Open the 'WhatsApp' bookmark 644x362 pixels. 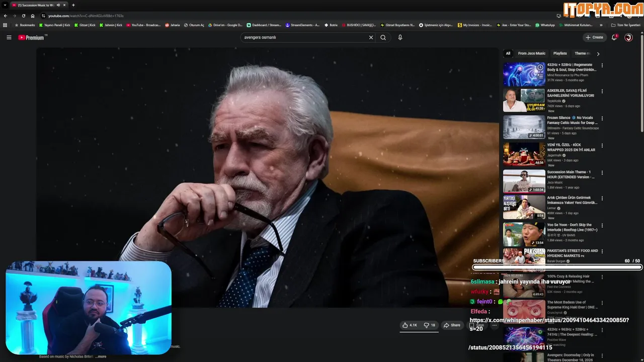[x=545, y=25]
